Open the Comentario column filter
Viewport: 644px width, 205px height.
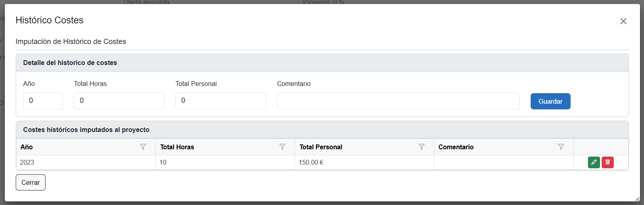coord(561,147)
